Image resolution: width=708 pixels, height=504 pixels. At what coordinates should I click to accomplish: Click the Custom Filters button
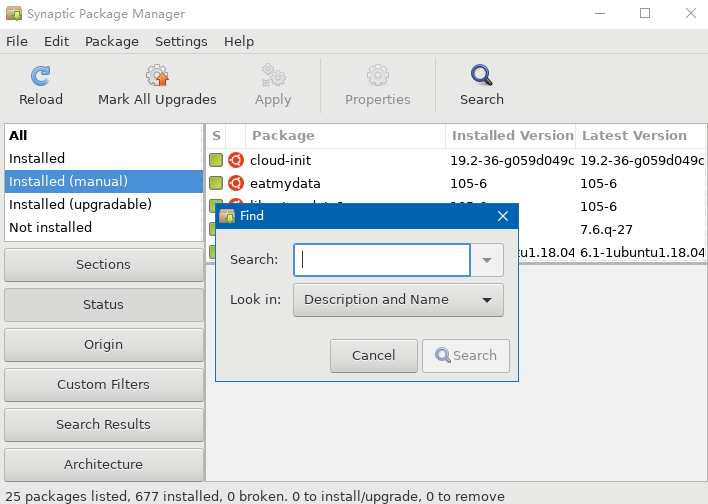click(x=103, y=385)
